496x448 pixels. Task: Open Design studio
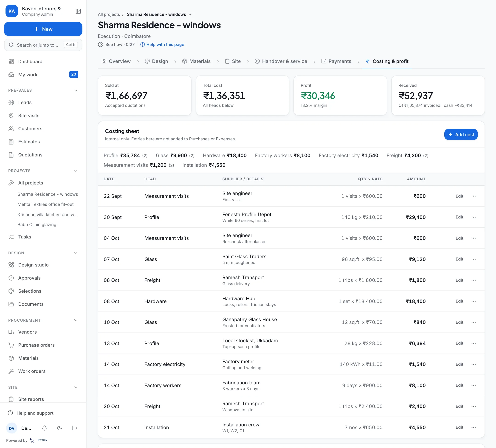click(x=43, y=265)
